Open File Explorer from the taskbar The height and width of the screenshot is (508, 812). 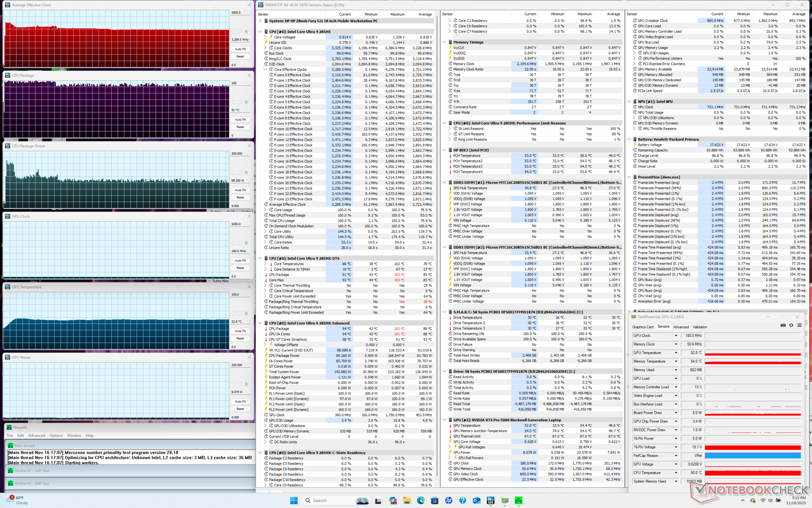[406, 500]
